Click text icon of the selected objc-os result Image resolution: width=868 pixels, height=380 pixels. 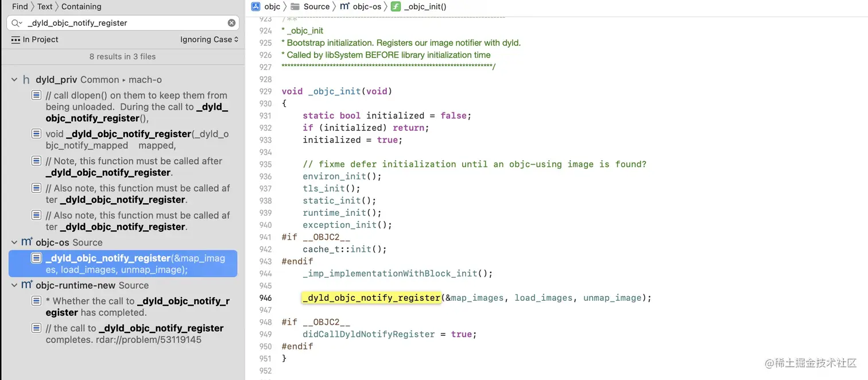36,258
